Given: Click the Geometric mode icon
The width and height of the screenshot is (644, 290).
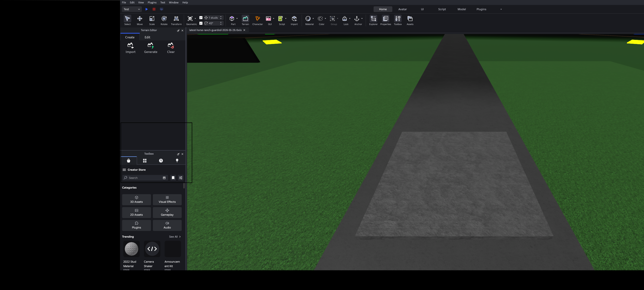Looking at the screenshot, I should click(190, 19).
